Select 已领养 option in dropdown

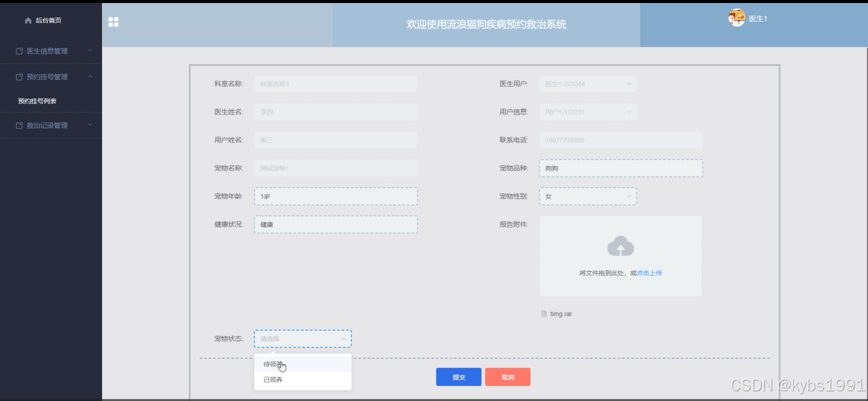point(303,380)
